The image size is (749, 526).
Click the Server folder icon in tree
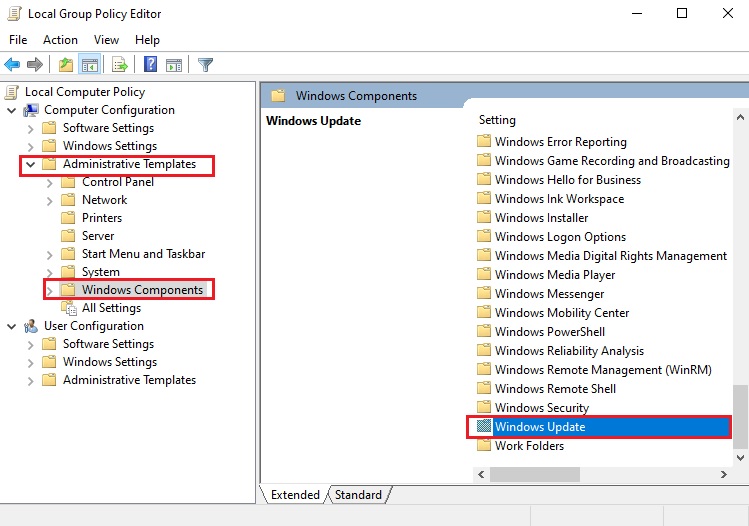click(68, 236)
